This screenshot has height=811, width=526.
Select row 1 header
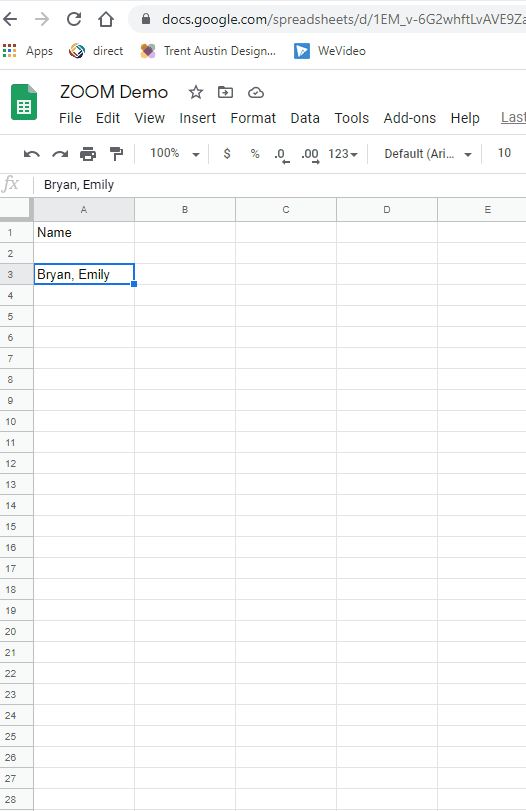tap(17, 232)
